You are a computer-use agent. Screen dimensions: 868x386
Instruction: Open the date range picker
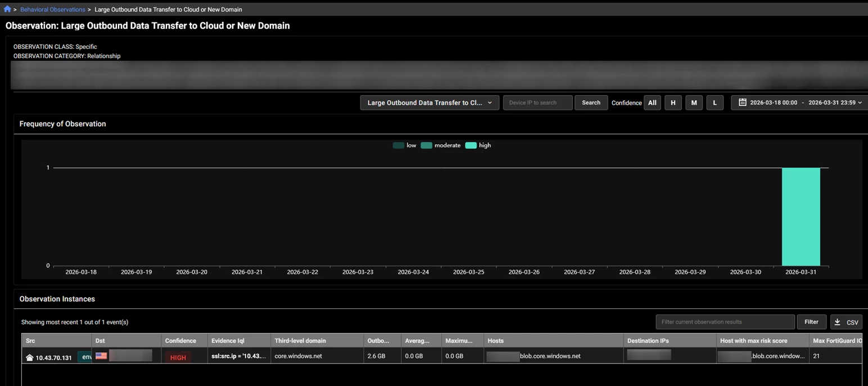pyautogui.click(x=799, y=103)
